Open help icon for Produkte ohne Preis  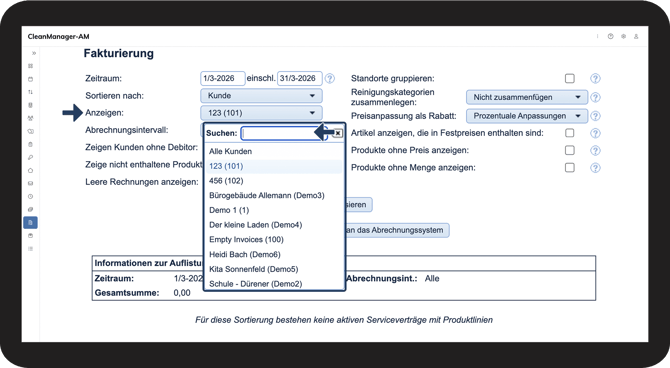coord(595,150)
